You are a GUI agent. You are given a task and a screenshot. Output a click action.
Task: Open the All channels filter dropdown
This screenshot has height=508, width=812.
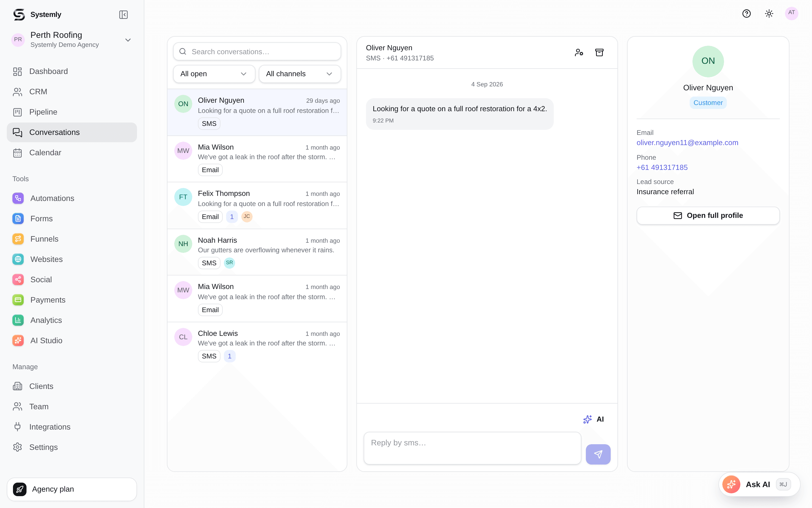tap(300, 74)
